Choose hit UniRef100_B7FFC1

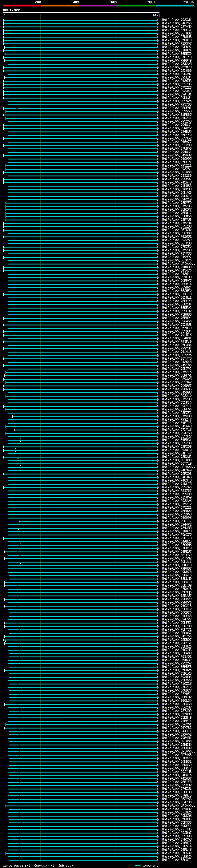[x=177, y=30]
